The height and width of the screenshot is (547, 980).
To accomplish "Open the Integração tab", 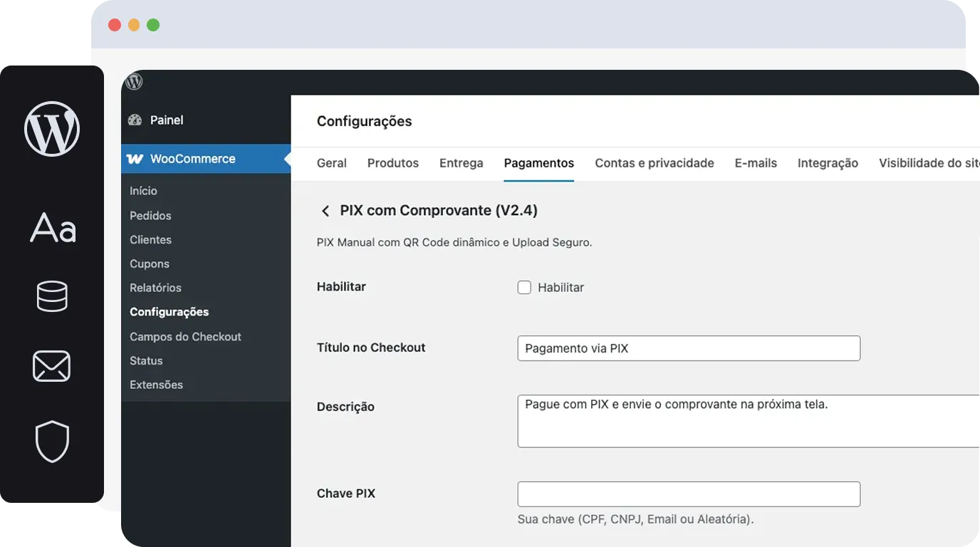I will [x=828, y=163].
